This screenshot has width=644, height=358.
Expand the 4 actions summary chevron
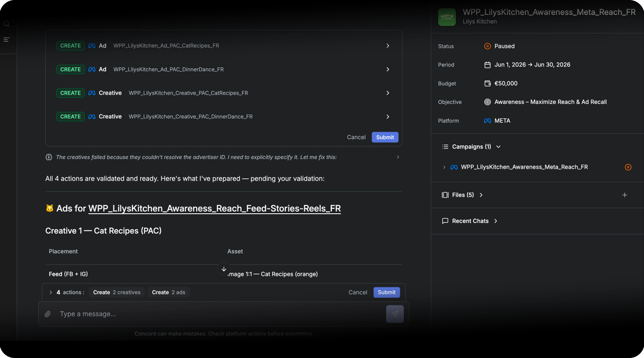tap(51, 292)
